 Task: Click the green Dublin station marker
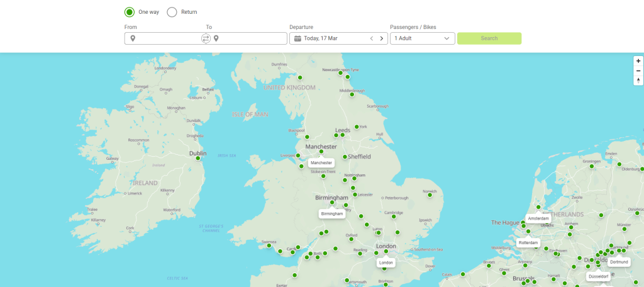click(x=199, y=159)
